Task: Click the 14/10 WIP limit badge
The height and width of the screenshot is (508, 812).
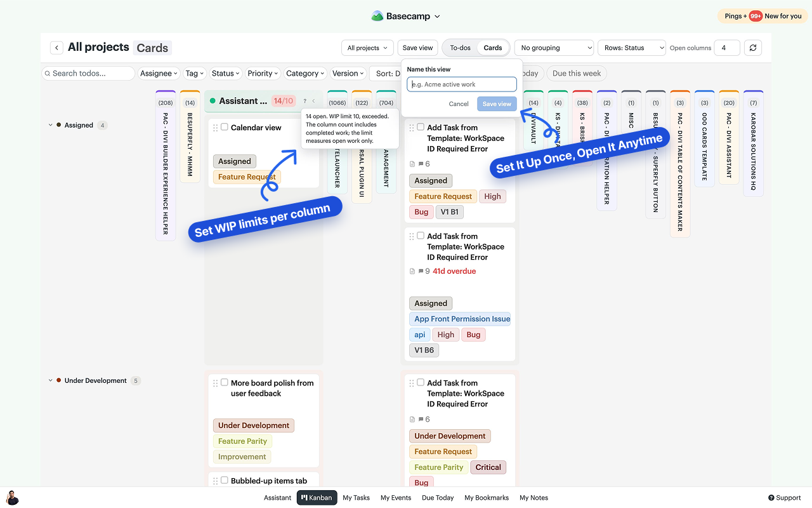Action: point(284,101)
